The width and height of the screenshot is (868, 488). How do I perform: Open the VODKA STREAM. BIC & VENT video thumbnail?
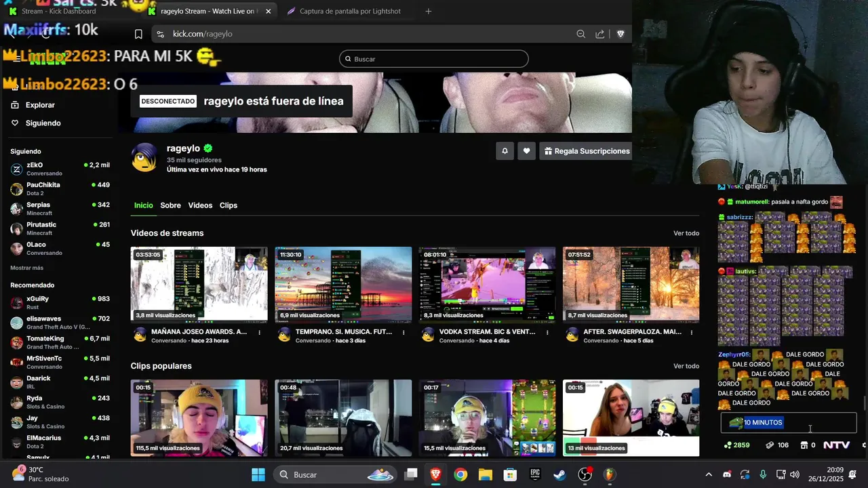point(487,285)
